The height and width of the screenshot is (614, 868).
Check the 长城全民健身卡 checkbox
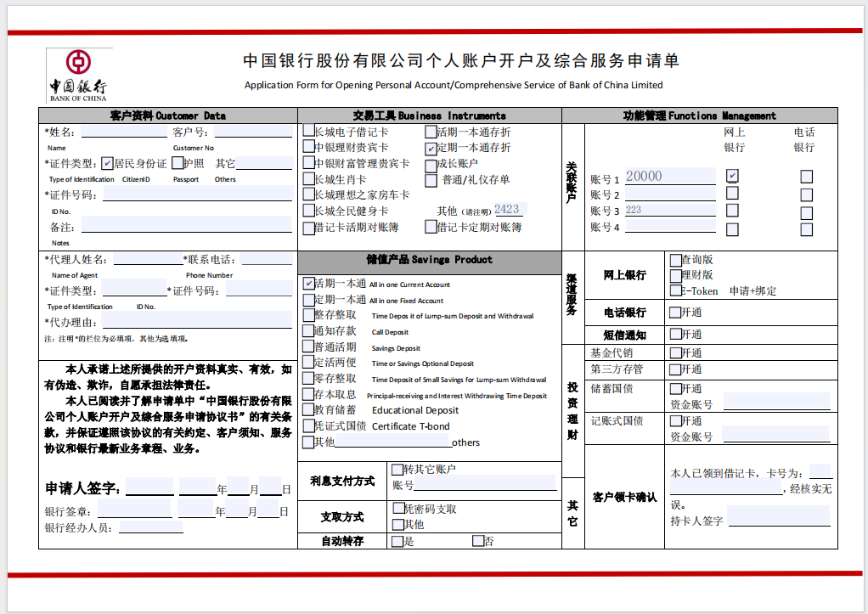(309, 211)
